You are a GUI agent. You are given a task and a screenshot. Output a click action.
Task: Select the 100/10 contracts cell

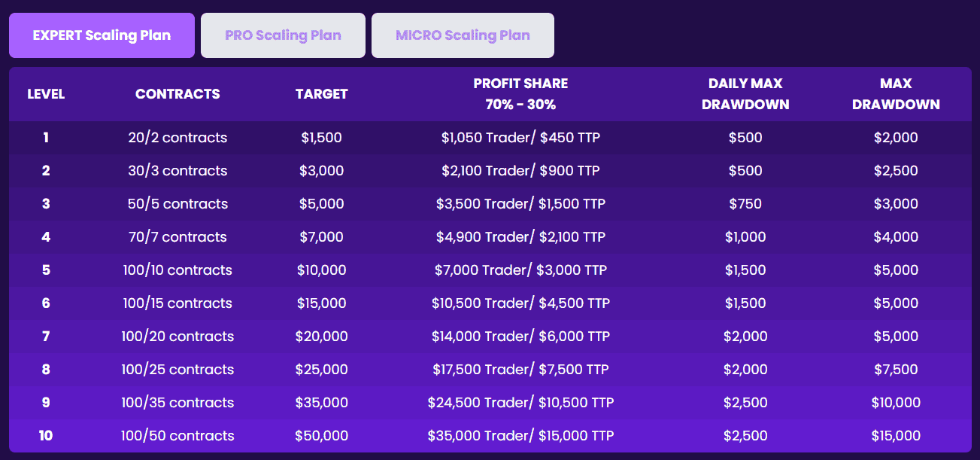[x=177, y=270]
